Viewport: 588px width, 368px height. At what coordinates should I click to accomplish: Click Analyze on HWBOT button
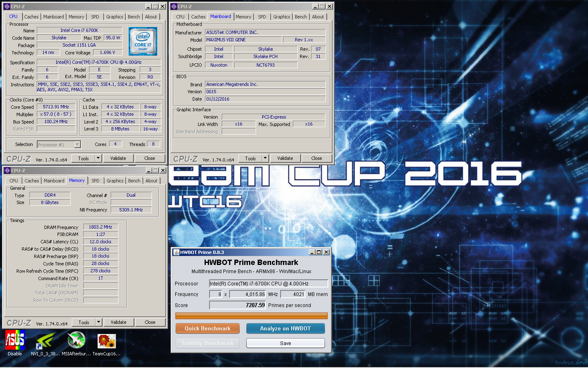(x=285, y=328)
